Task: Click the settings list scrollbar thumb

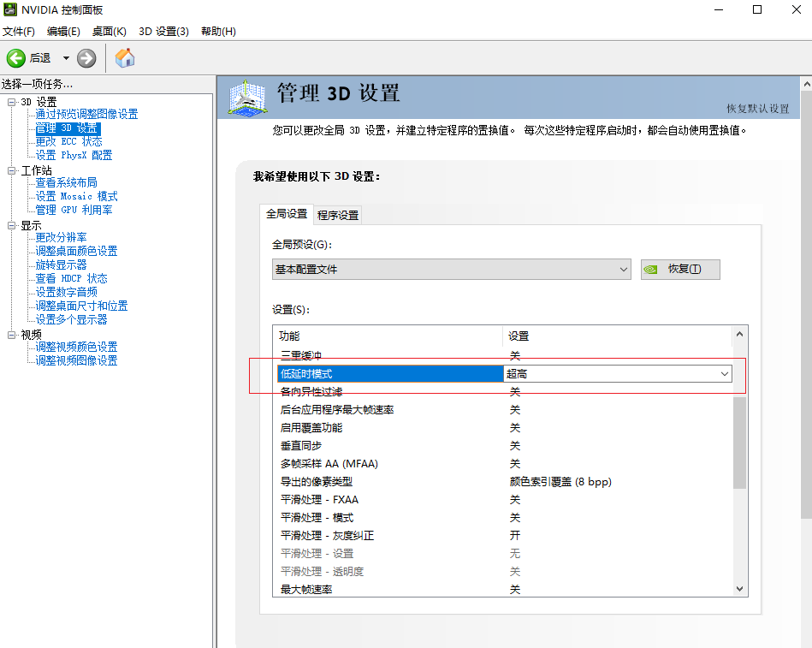Action: (x=739, y=443)
